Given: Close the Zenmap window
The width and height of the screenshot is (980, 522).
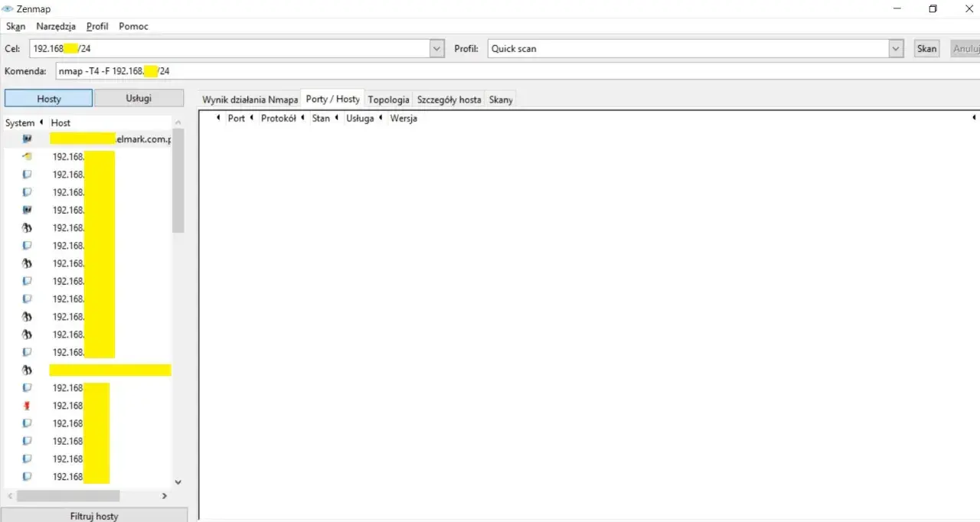Looking at the screenshot, I should (x=968, y=8).
